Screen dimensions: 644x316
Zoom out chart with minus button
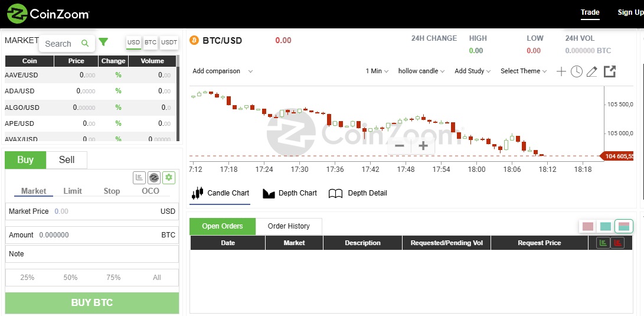[x=400, y=145]
